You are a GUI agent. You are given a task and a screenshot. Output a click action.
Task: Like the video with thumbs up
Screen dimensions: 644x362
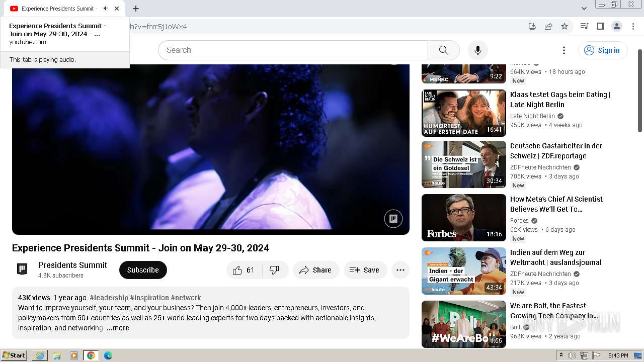pyautogui.click(x=244, y=270)
